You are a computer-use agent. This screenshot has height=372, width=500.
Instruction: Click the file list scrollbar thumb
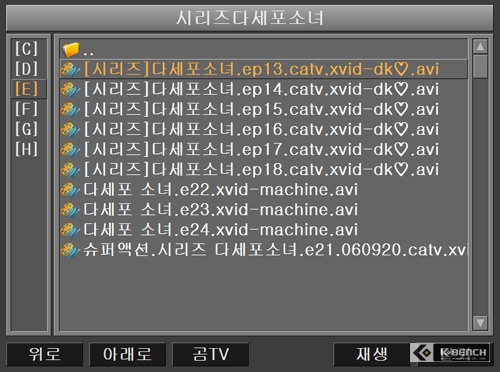point(480,67)
